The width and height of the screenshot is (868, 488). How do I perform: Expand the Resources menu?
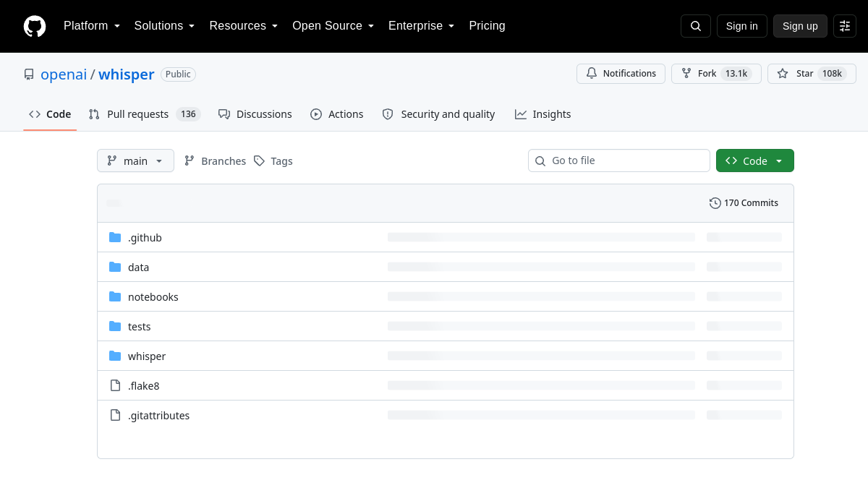coord(244,26)
